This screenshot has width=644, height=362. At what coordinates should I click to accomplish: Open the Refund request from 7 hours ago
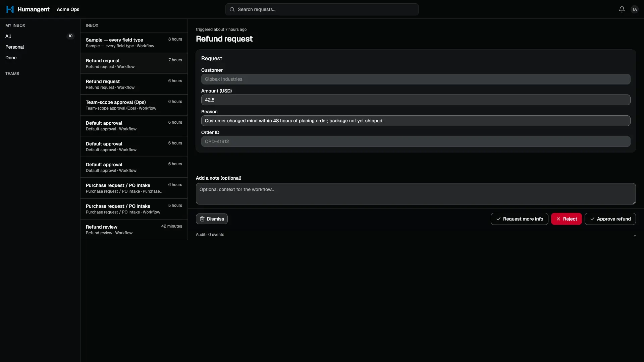point(134,63)
